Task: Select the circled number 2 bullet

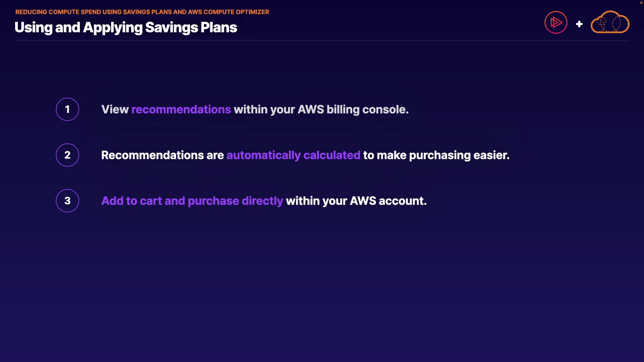Action: pyautogui.click(x=67, y=155)
